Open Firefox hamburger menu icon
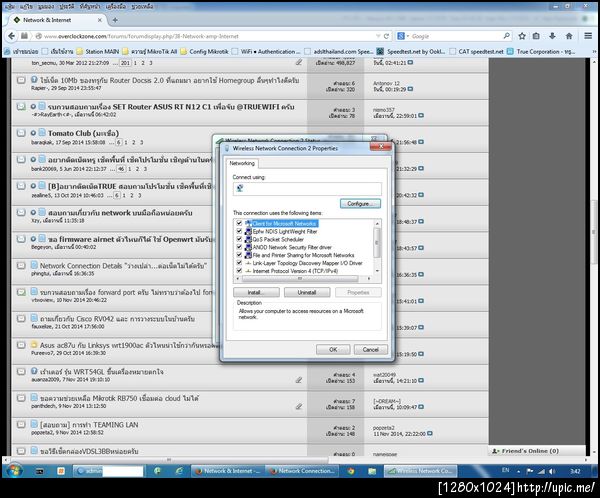600x498 pixels. click(588, 36)
